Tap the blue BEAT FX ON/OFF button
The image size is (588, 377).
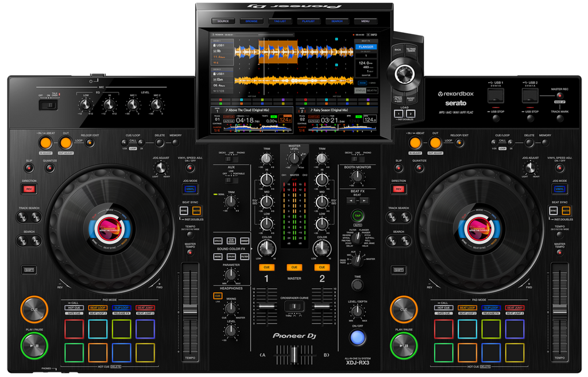(357, 337)
